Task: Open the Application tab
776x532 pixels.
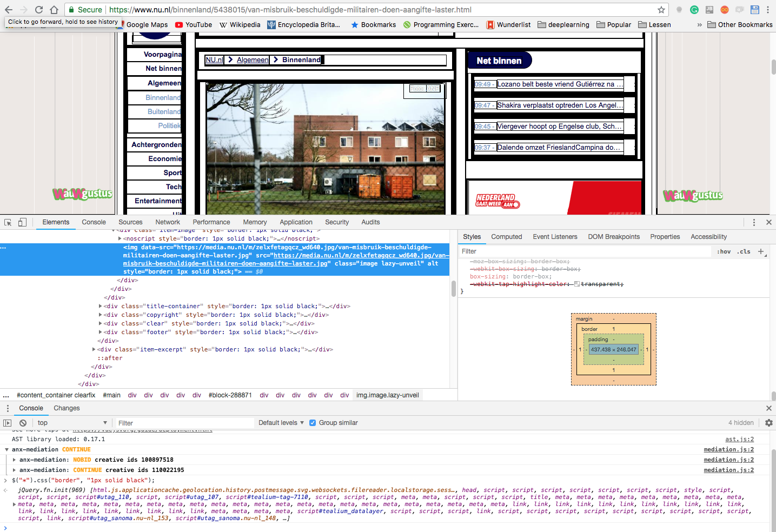Action: 296,222
